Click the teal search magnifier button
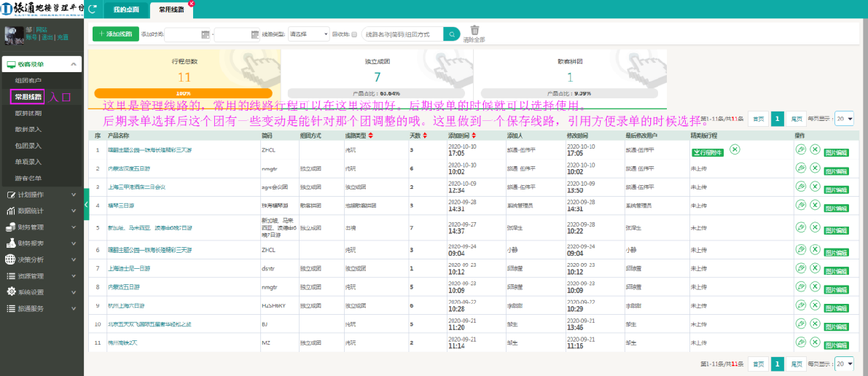Screen dimensions: 868x376 click(x=452, y=34)
